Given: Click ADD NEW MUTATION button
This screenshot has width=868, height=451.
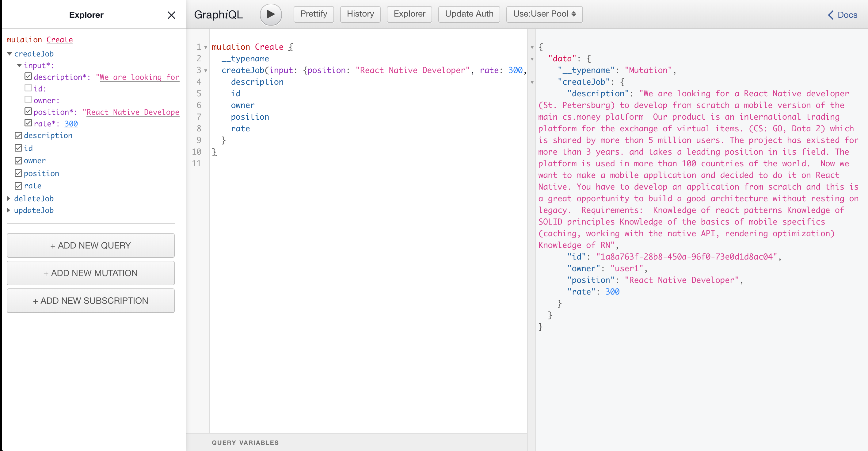Looking at the screenshot, I should (x=91, y=273).
